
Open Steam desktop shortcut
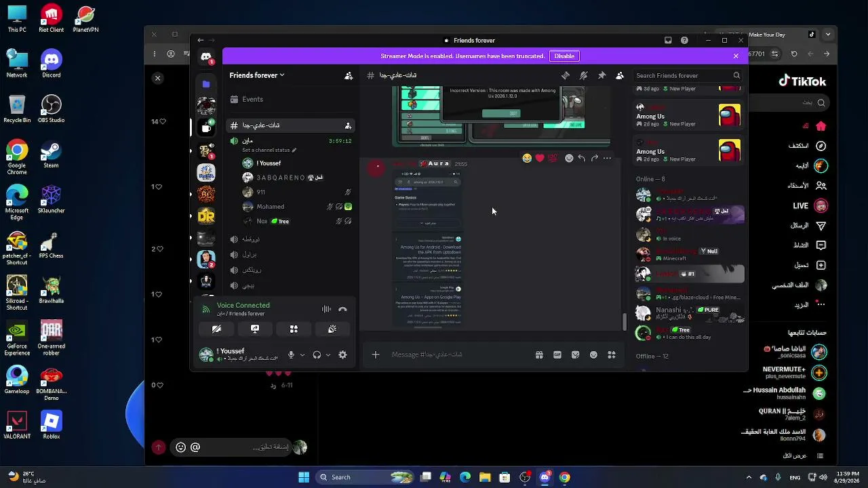[51, 152]
